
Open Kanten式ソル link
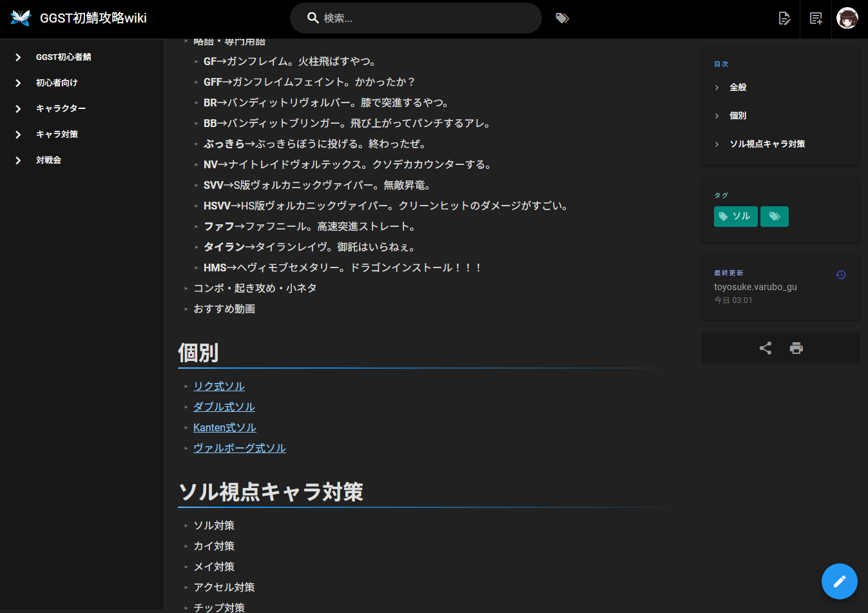225,427
